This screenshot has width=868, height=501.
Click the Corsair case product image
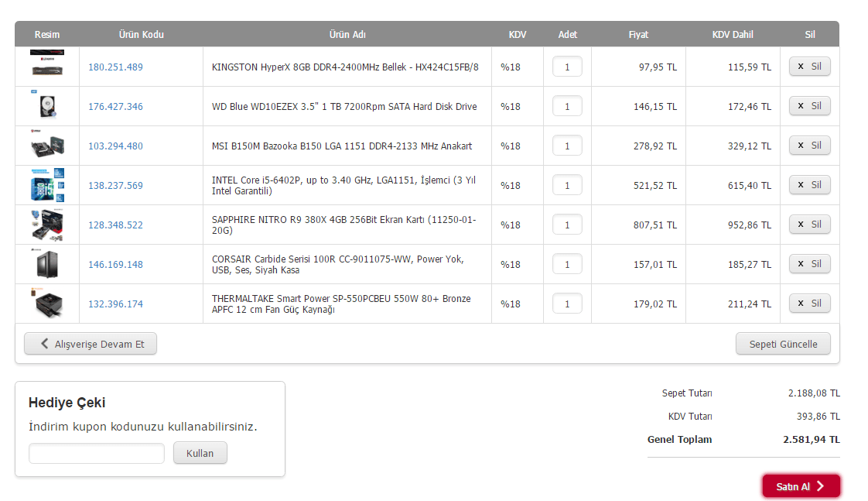point(47,264)
